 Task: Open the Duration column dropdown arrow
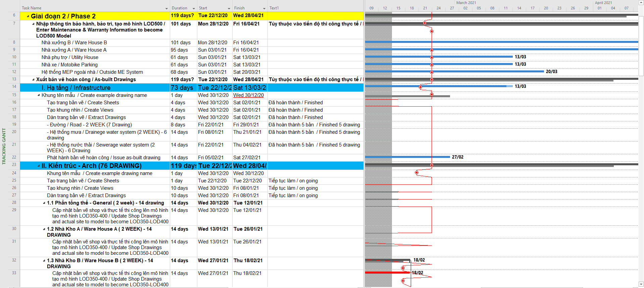(x=194, y=8)
